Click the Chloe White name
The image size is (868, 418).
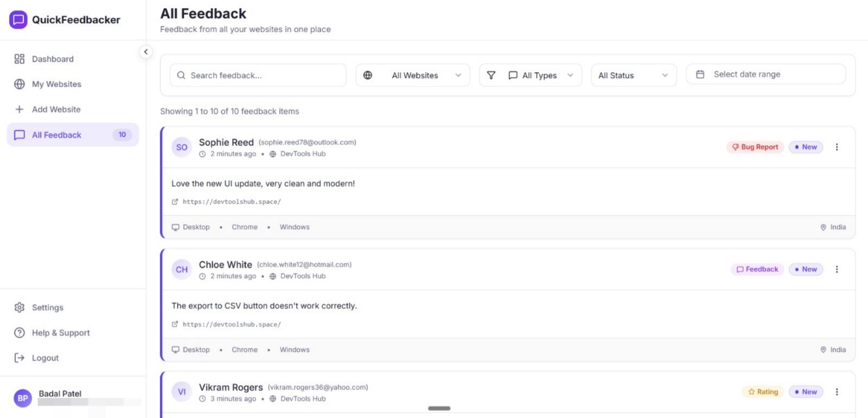click(x=225, y=264)
